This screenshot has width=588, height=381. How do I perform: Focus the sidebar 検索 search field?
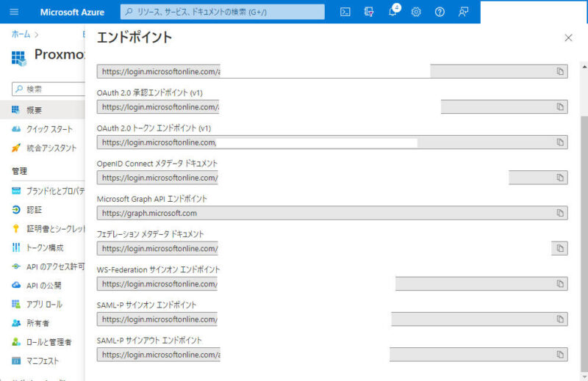tap(49, 89)
